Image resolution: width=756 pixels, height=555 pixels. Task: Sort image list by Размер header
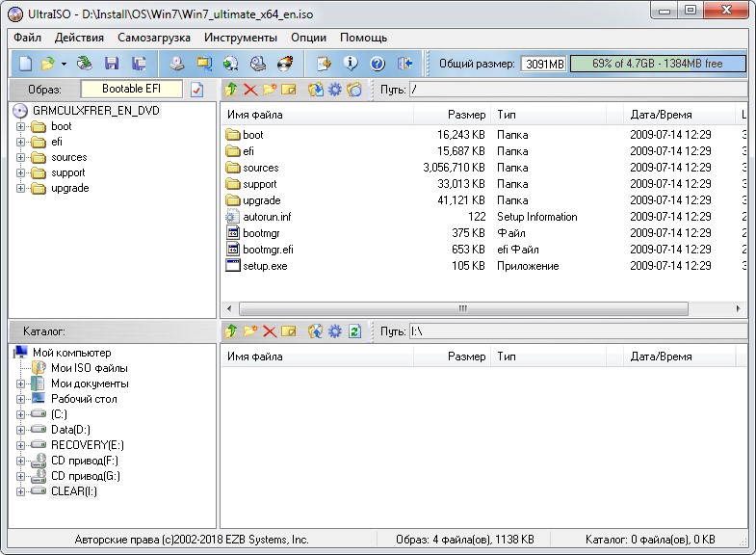[x=453, y=115]
